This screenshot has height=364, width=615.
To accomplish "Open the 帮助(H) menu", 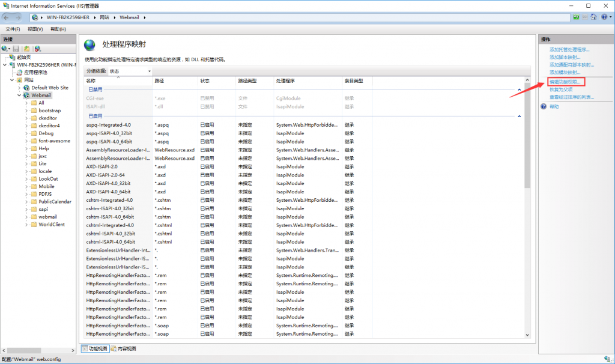I will click(58, 29).
